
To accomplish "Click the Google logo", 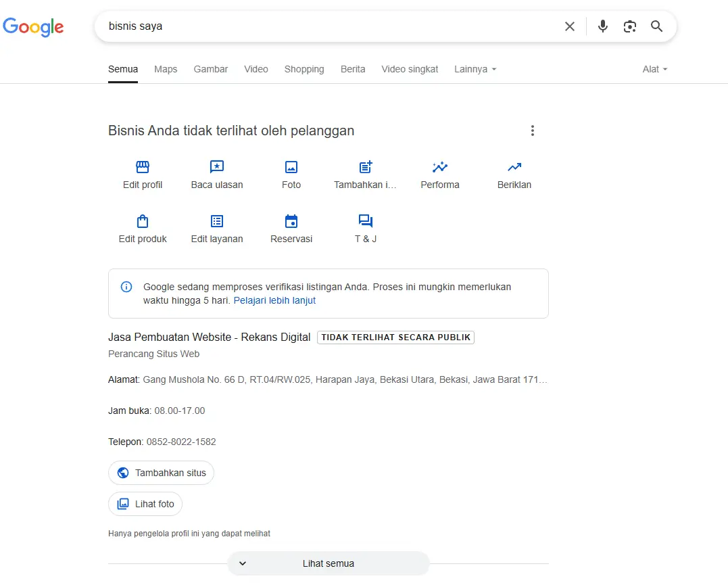I will click(33, 27).
